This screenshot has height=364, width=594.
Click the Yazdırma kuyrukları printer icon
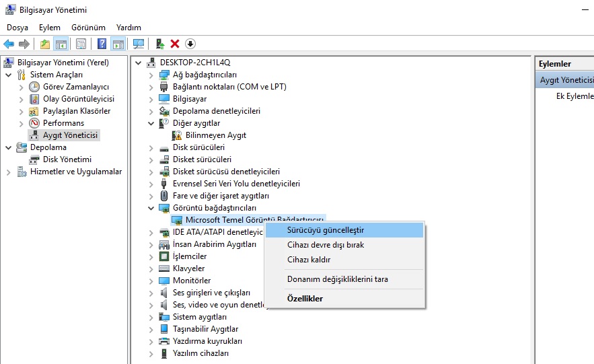click(x=164, y=341)
